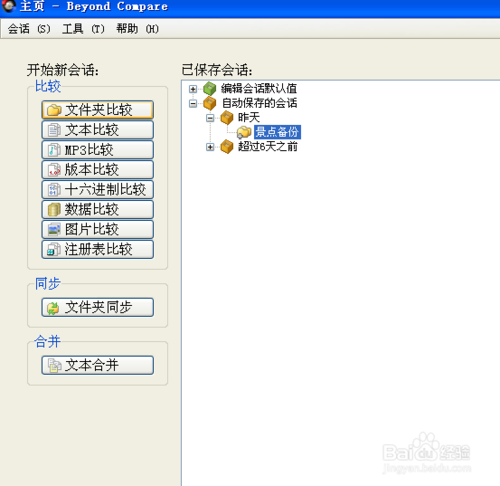Start a 版本比较 session
Image resolution: width=500 pixels, height=486 pixels.
point(98,170)
